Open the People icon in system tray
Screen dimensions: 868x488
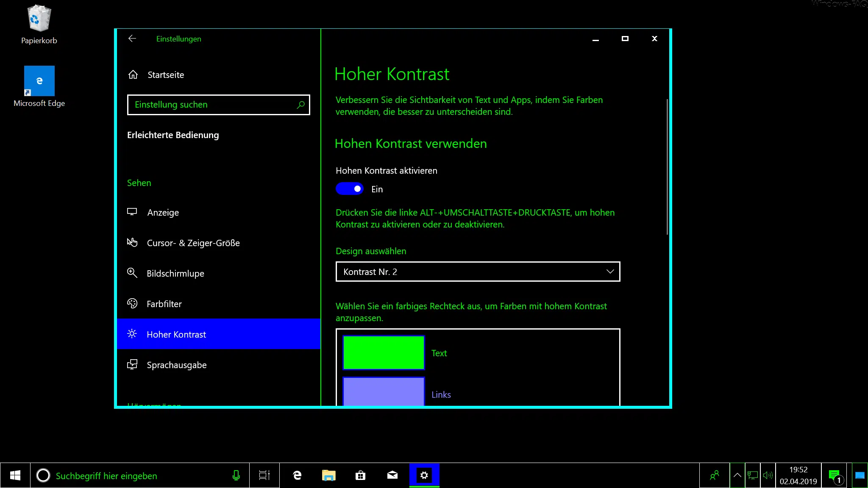[715, 475]
